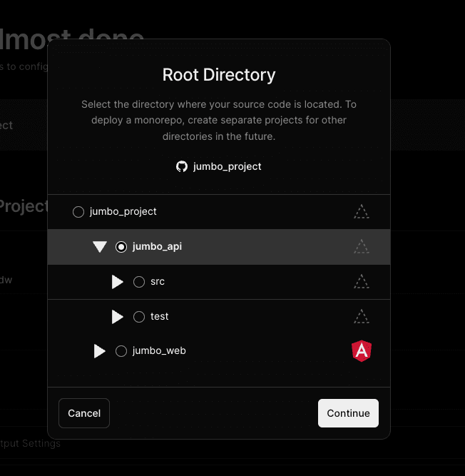Click the dashed triangle icon on test row
The height and width of the screenshot is (476, 465).
tap(362, 316)
